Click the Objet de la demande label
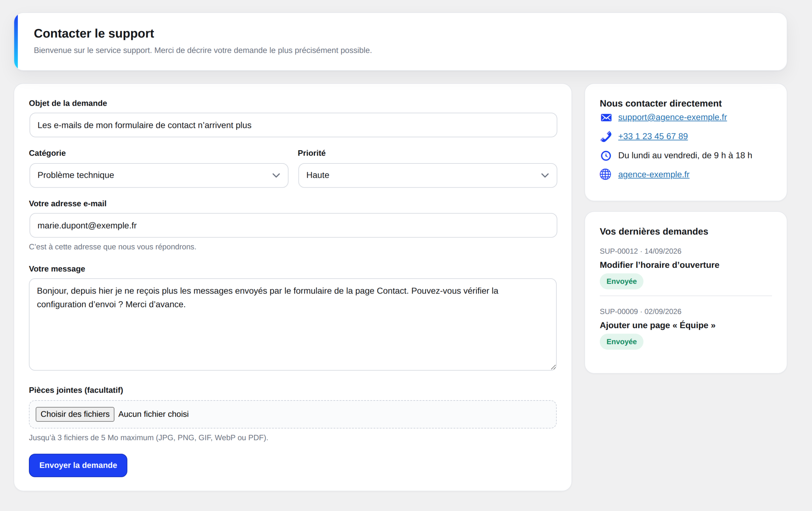Viewport: 812px width, 511px height. point(68,103)
